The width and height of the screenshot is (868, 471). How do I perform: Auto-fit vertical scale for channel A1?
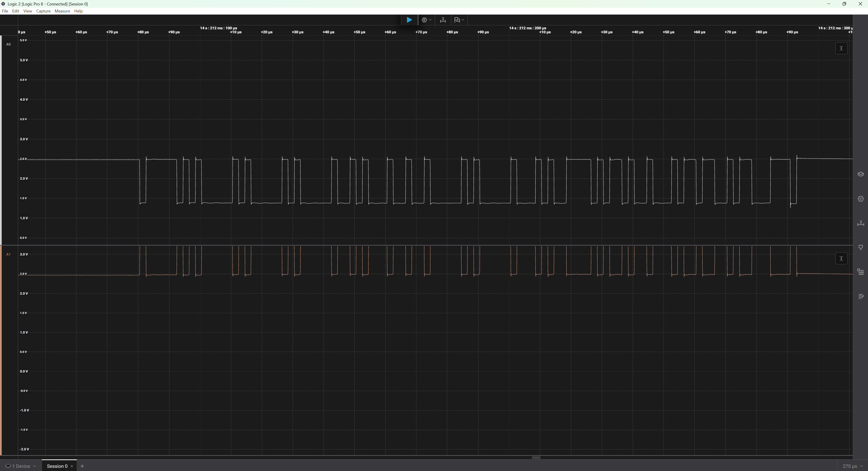coord(841,259)
